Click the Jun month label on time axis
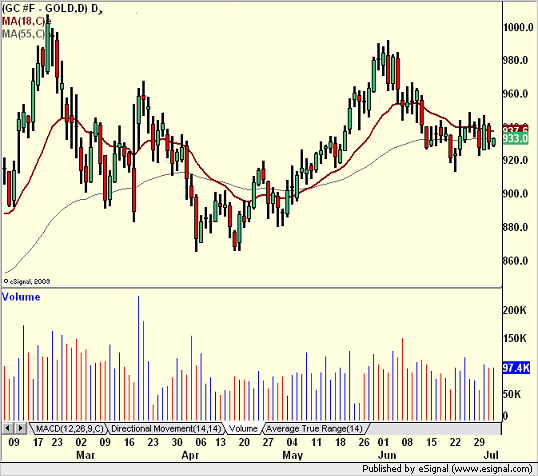538x476 pixels. 387,455
